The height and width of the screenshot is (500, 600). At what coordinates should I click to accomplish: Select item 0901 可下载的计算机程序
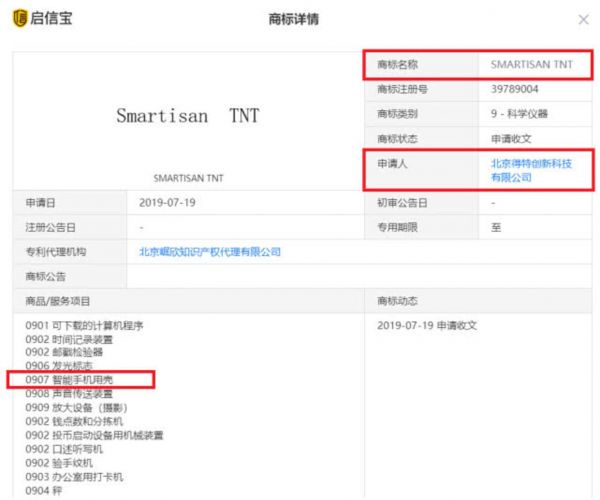point(84,326)
